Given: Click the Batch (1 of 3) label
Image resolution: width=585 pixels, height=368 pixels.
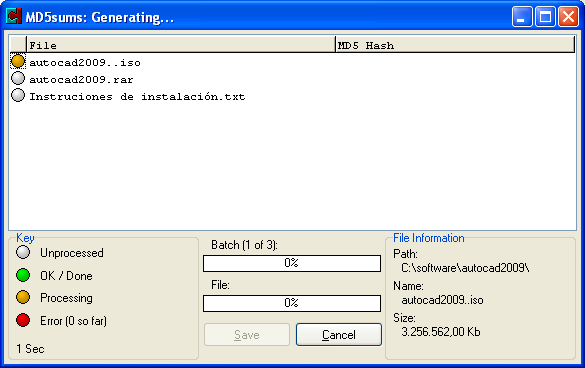Looking at the screenshot, I should (x=244, y=245).
